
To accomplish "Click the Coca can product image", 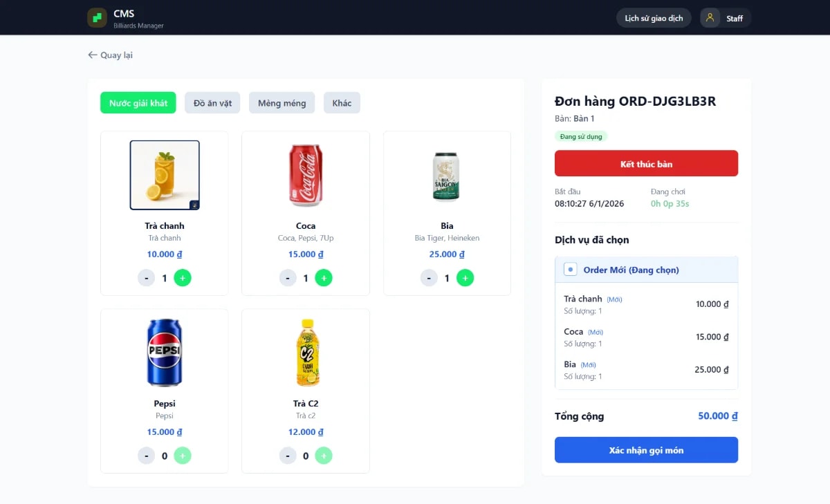I will click(x=306, y=175).
